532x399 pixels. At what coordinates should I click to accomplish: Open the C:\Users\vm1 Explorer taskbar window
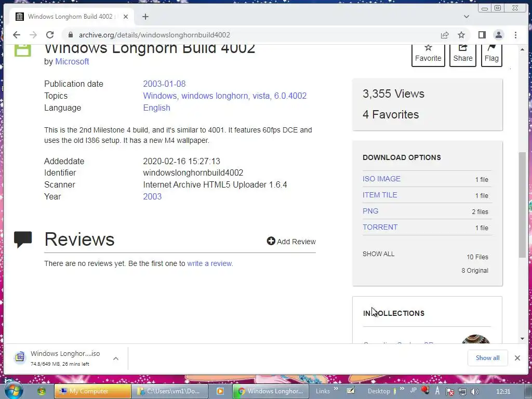point(169,391)
